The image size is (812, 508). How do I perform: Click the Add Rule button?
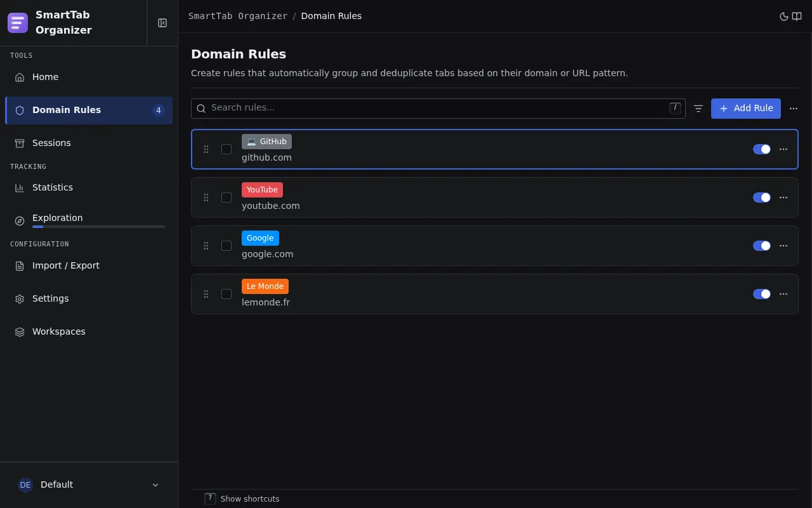pos(746,109)
